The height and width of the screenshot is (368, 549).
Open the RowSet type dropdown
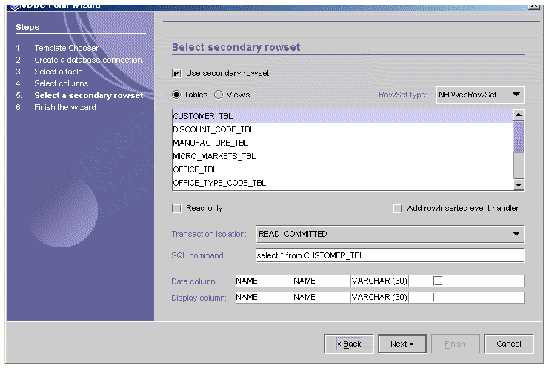click(x=480, y=95)
